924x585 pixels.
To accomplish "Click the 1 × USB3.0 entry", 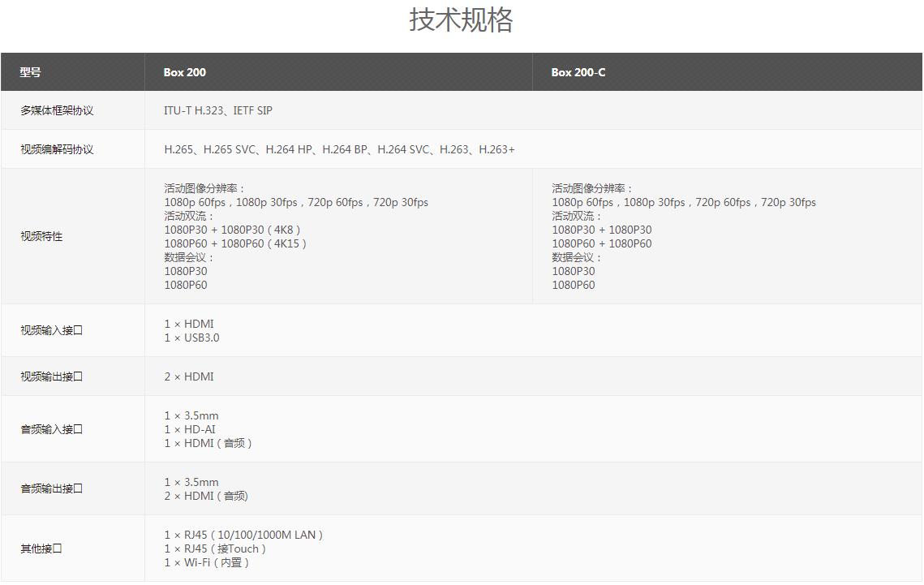I will [191, 338].
